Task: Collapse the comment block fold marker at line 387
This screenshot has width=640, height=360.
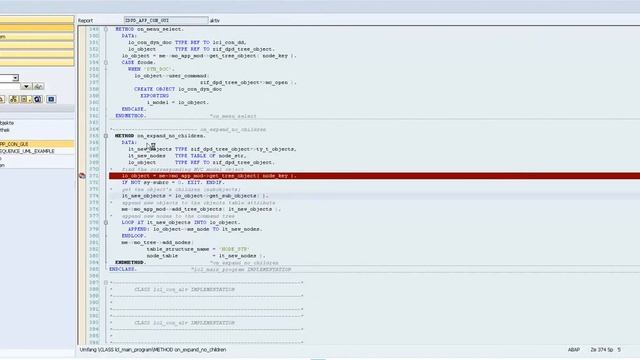Action: coord(106,282)
